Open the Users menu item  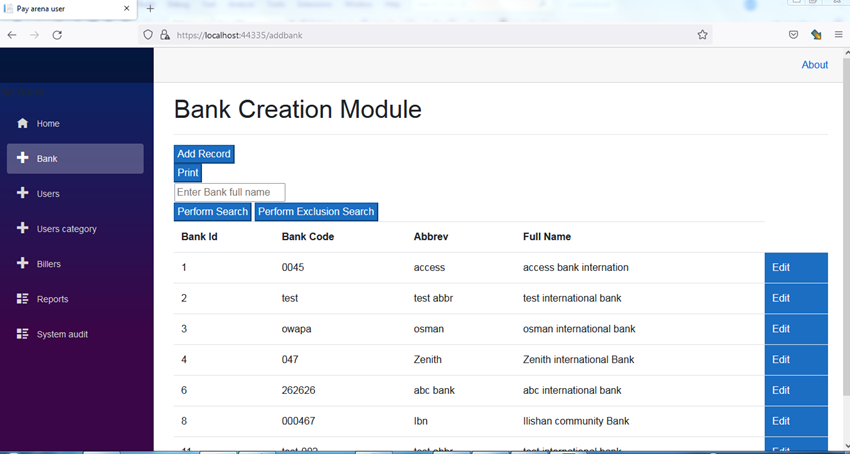pyautogui.click(x=75, y=194)
